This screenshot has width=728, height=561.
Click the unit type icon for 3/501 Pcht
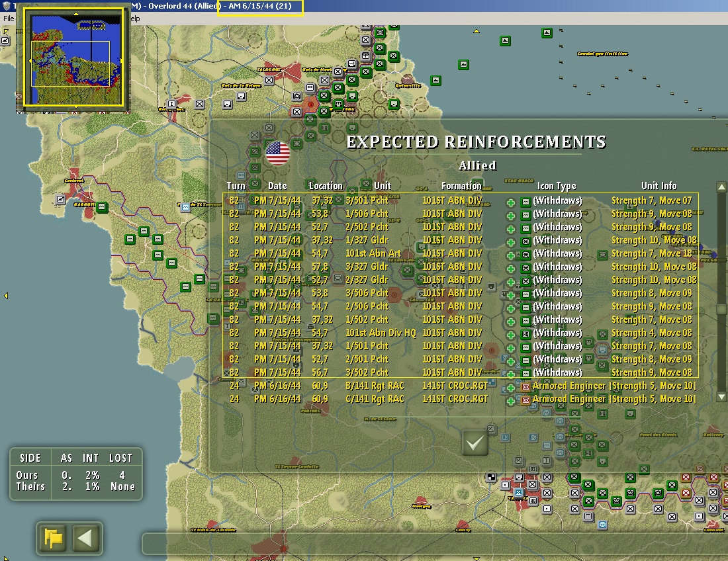tap(525, 202)
